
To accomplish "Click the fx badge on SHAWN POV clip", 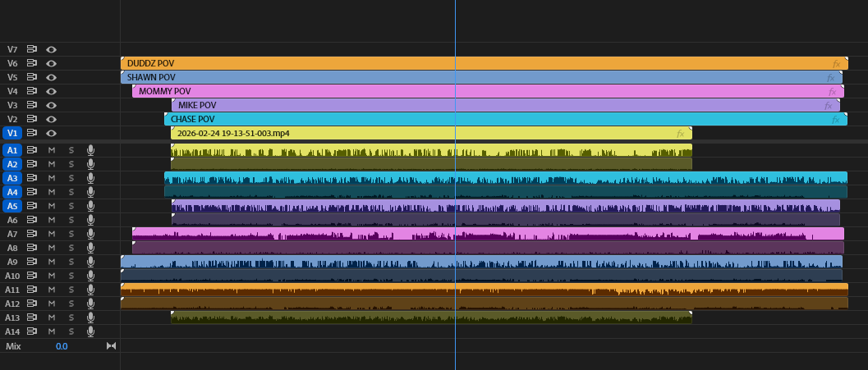I will point(831,78).
